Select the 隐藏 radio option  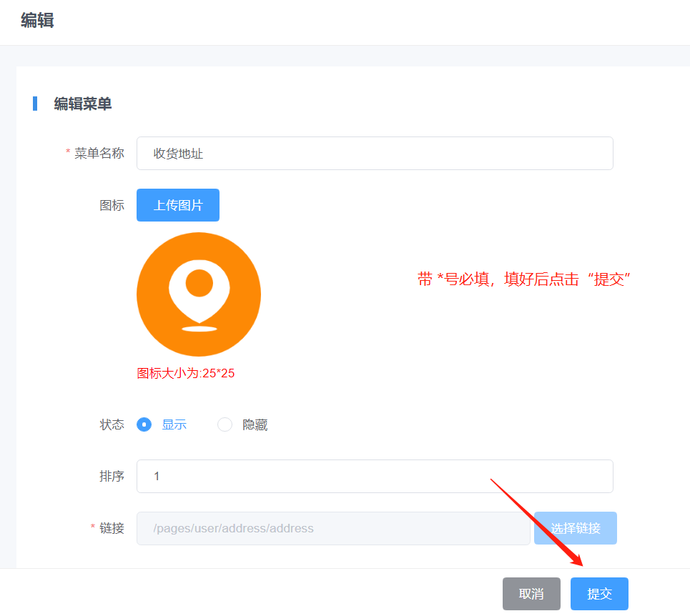(x=225, y=424)
